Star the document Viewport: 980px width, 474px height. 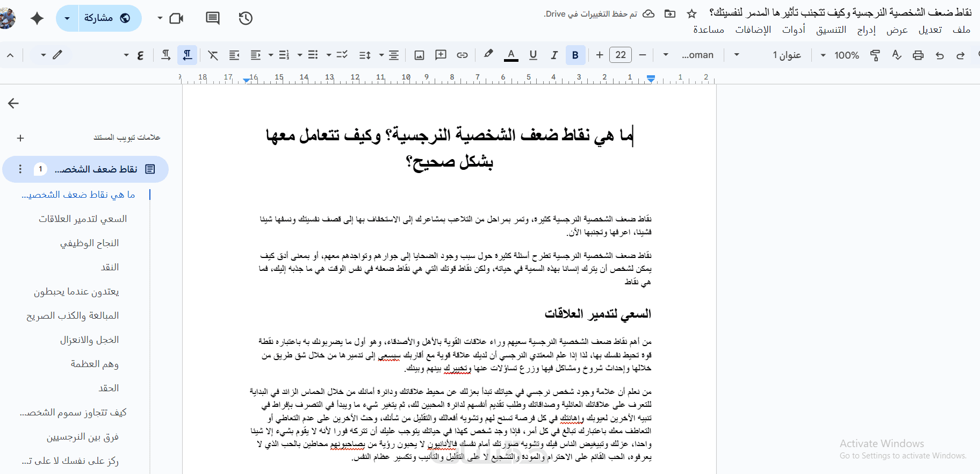pyautogui.click(x=692, y=13)
